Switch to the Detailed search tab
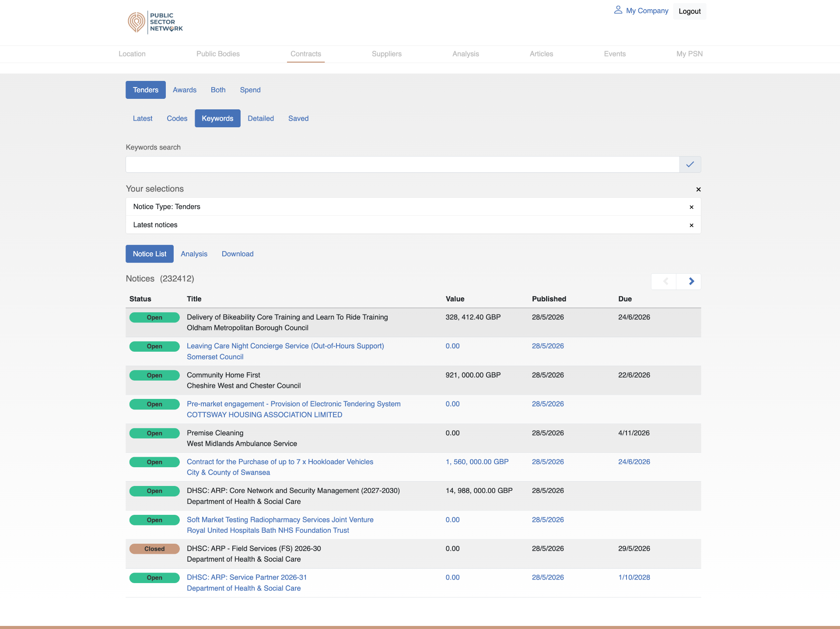This screenshot has height=629, width=840. [261, 118]
